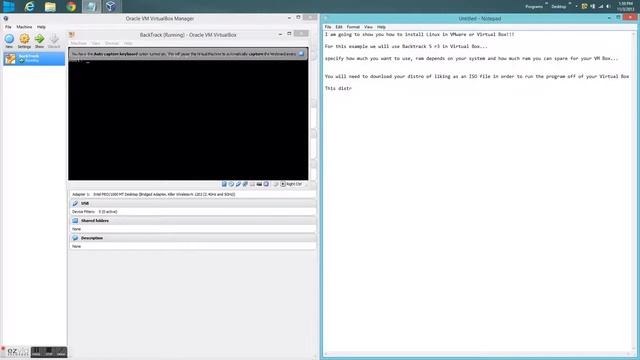Open Edit menu in Notepad
Viewport: 640px width, 360px height.
click(339, 27)
